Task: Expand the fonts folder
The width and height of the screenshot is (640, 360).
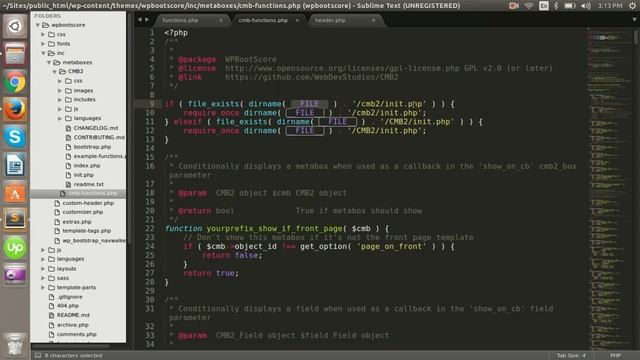Action: coord(43,44)
